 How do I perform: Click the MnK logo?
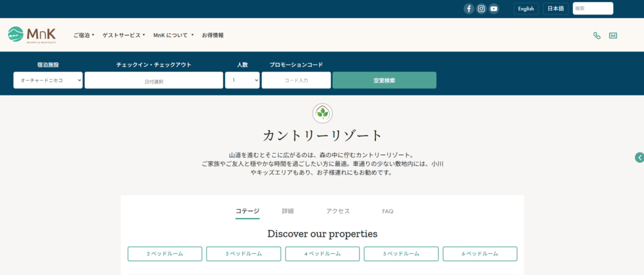coord(31,35)
